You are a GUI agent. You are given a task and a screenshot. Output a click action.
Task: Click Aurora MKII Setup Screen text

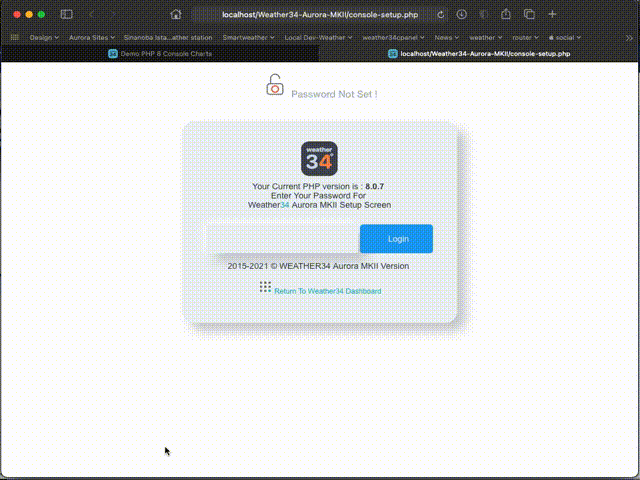(x=341, y=205)
